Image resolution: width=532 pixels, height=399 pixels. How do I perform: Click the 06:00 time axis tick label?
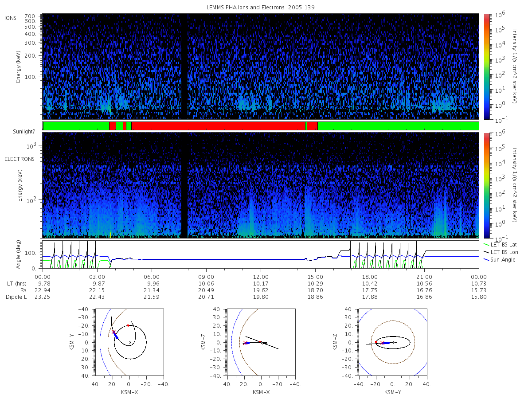click(152, 277)
